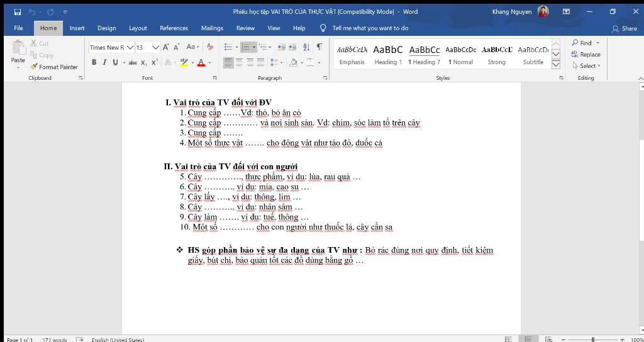
Task: Click the Undo arrow in the title bar
Action: click(32, 12)
